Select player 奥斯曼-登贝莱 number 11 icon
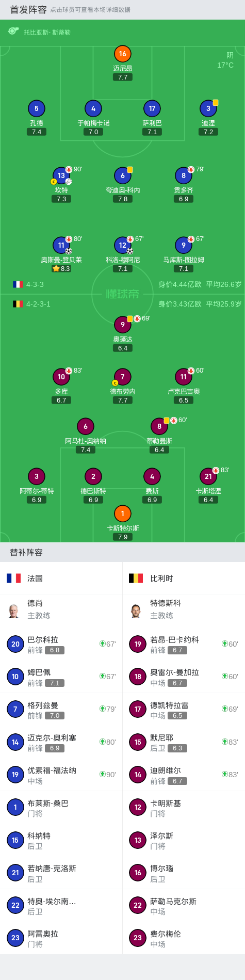 [61, 245]
